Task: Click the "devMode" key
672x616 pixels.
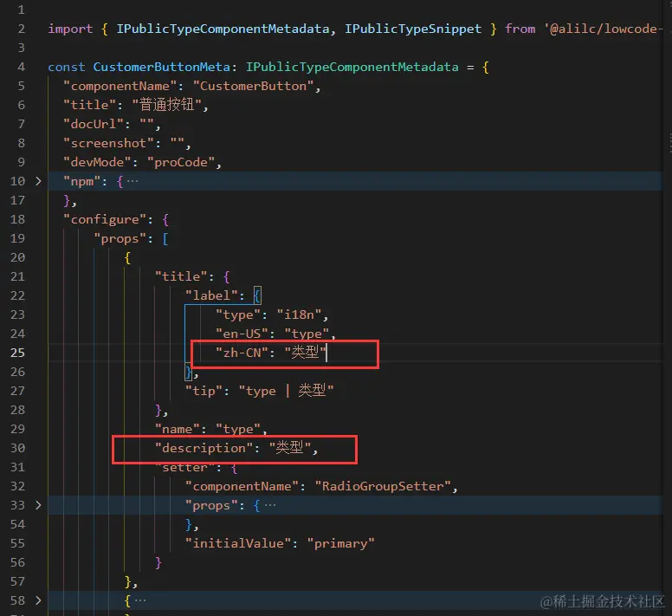Action: pyautogui.click(x=97, y=163)
